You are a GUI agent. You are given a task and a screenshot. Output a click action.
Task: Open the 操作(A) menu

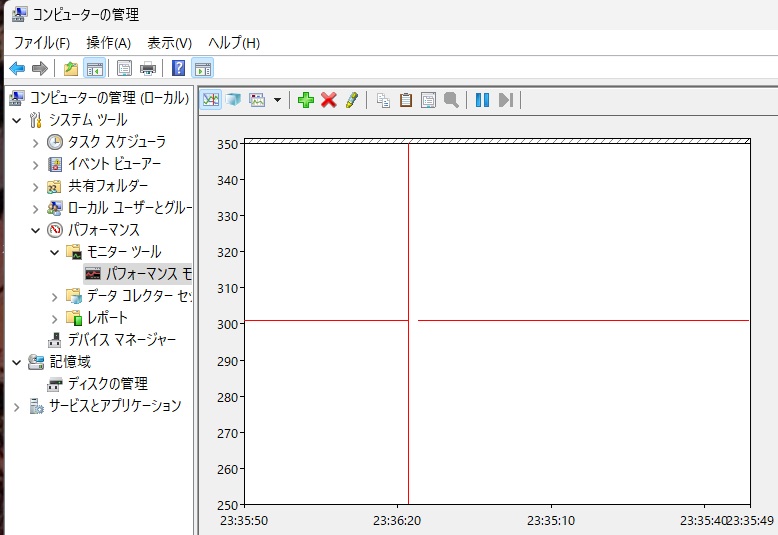tap(108, 43)
